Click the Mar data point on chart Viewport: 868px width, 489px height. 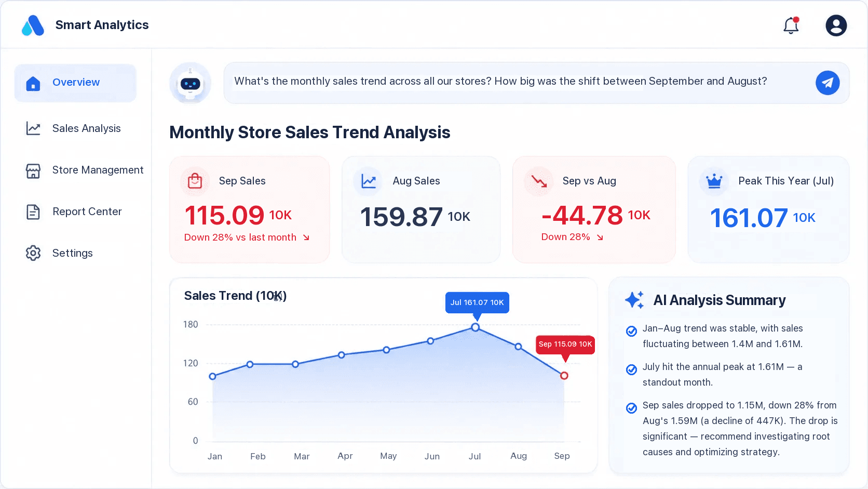click(295, 364)
